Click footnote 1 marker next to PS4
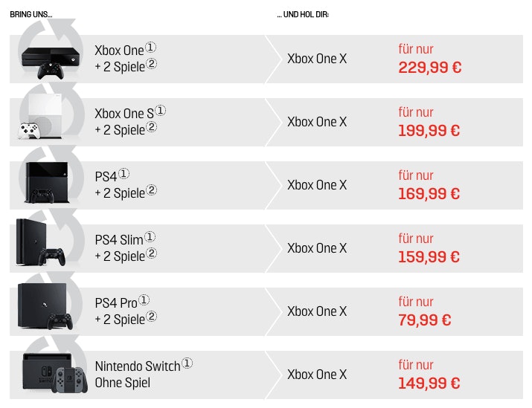532x408 pixels. pos(124,173)
